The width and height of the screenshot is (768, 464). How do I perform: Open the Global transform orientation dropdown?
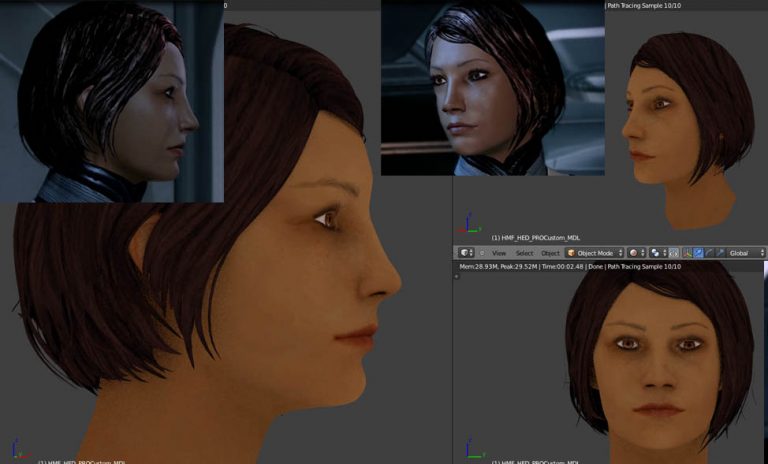pyautogui.click(x=745, y=253)
